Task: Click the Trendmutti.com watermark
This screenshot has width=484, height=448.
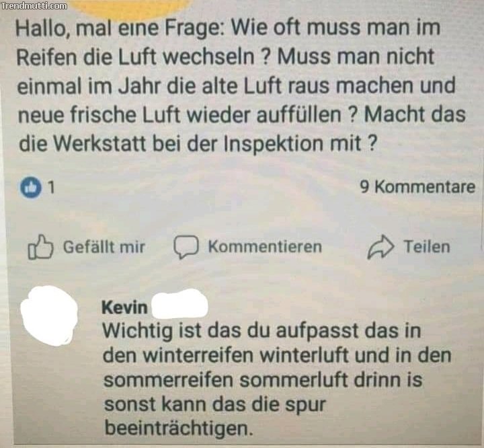Action: coord(34,5)
